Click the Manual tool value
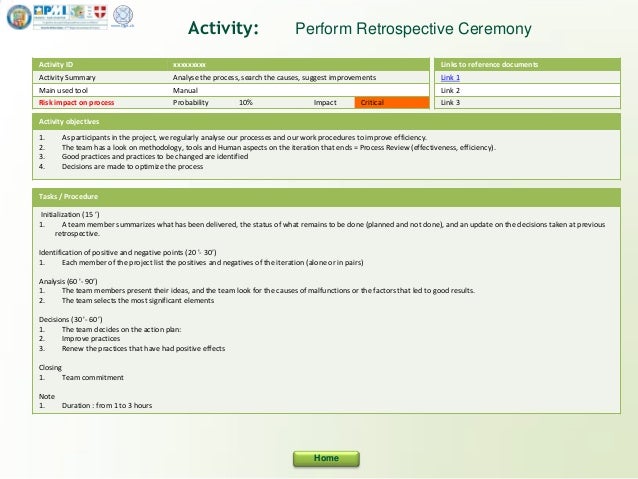This screenshot has width=638, height=479. point(185,90)
